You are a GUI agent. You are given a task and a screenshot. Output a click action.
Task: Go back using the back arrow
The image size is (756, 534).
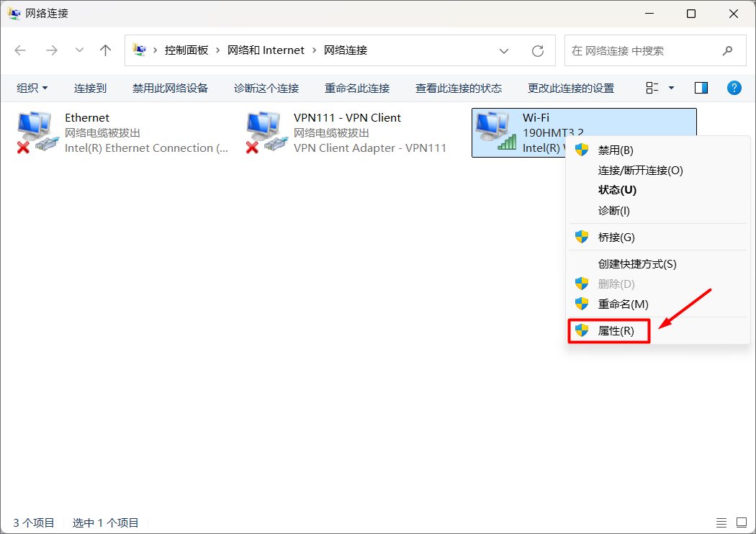(x=20, y=50)
